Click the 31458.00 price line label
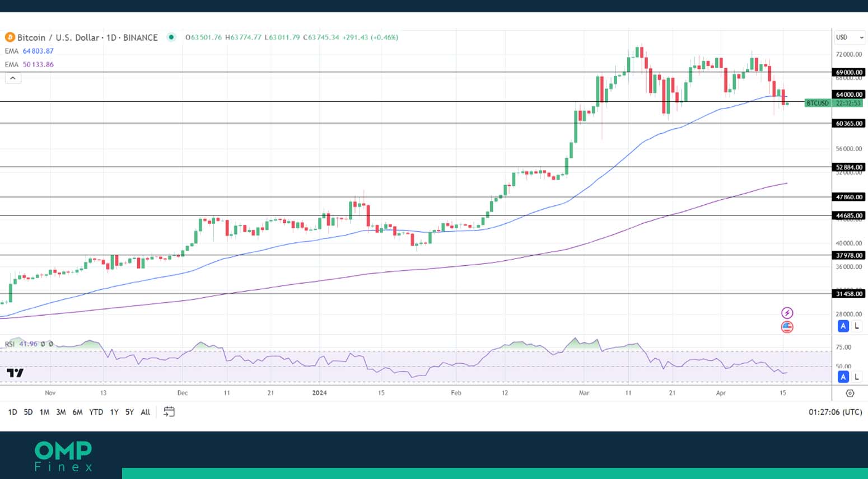The height and width of the screenshot is (479, 868). tap(849, 294)
